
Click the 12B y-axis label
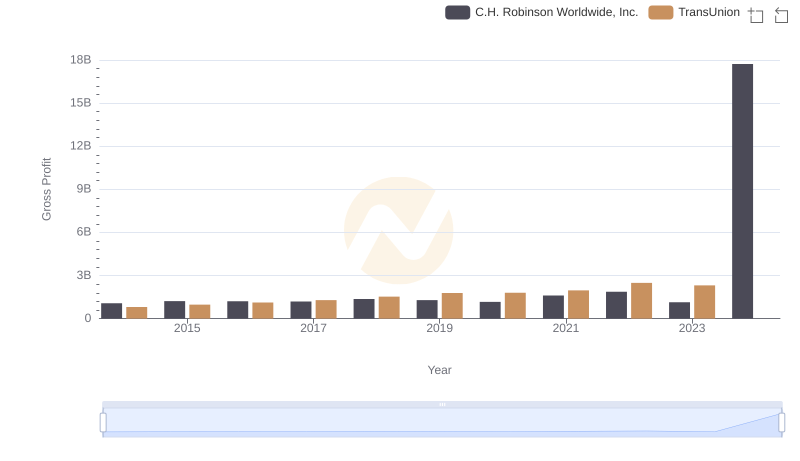[x=81, y=146]
